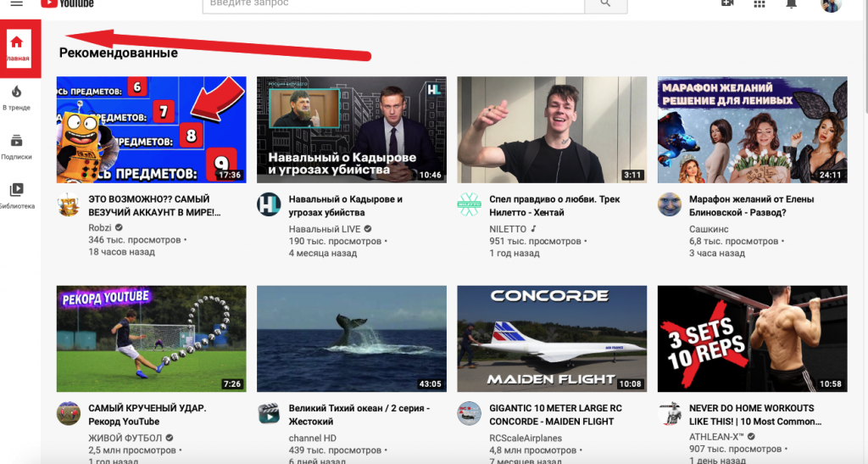Play the Robzi 17:36 video thumbnail
This screenshot has width=868, height=464.
coord(151,130)
